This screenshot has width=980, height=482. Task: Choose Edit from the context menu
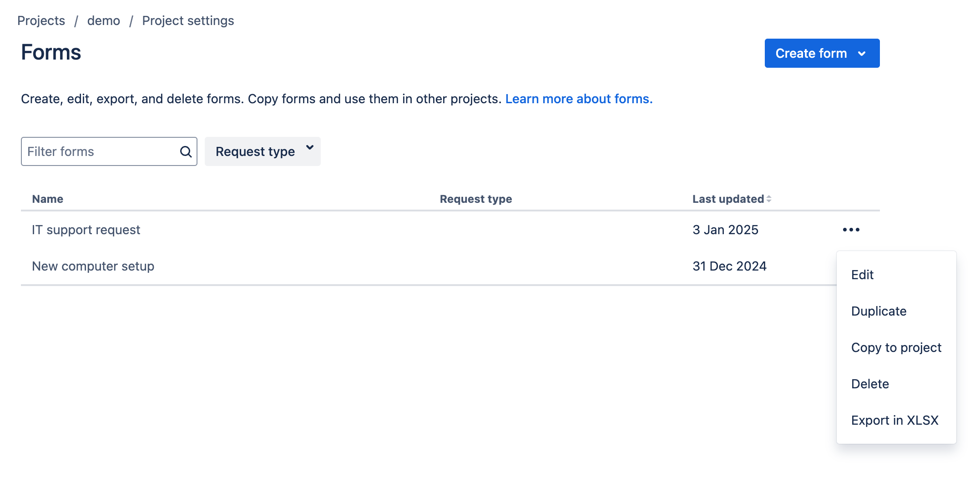point(896,275)
